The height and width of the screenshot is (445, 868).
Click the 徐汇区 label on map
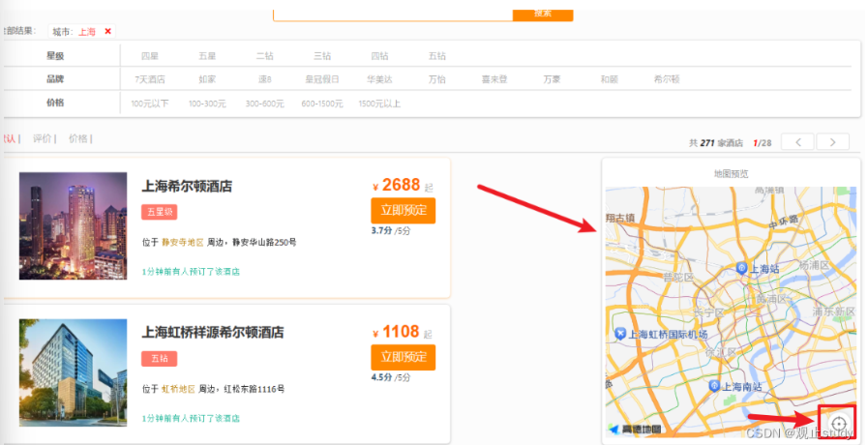pyautogui.click(x=721, y=352)
